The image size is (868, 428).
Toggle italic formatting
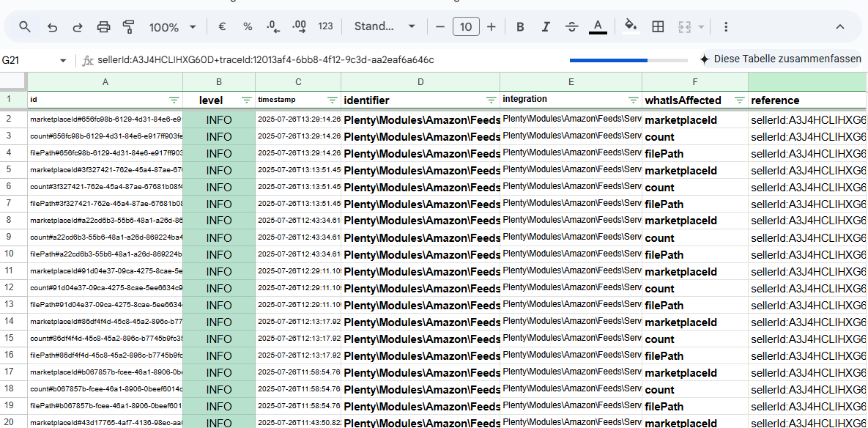545,27
